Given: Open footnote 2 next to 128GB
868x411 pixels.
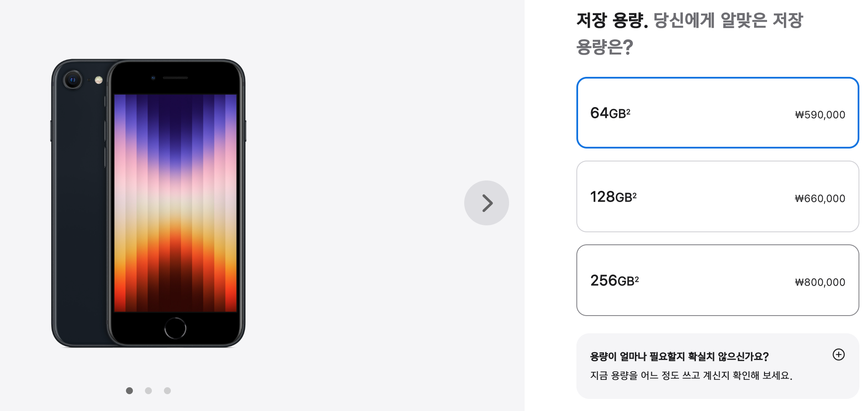Looking at the screenshot, I should [634, 196].
